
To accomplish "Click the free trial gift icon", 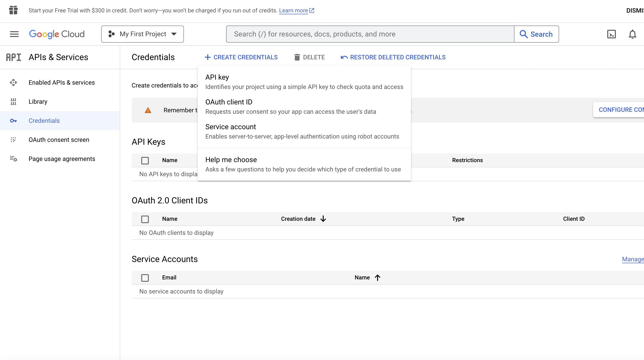I will pyautogui.click(x=13, y=10).
